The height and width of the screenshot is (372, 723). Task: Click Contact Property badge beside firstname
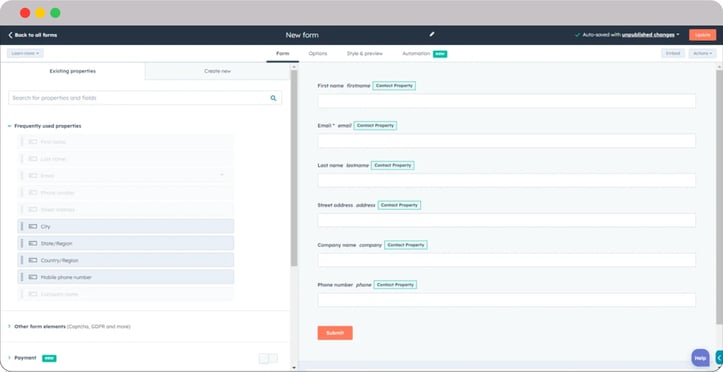click(394, 86)
